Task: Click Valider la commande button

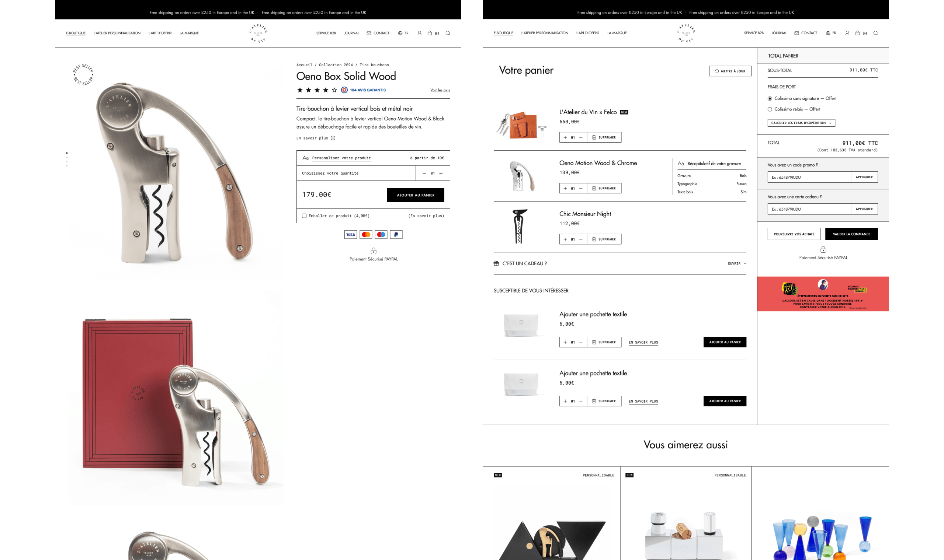Action: (x=851, y=234)
